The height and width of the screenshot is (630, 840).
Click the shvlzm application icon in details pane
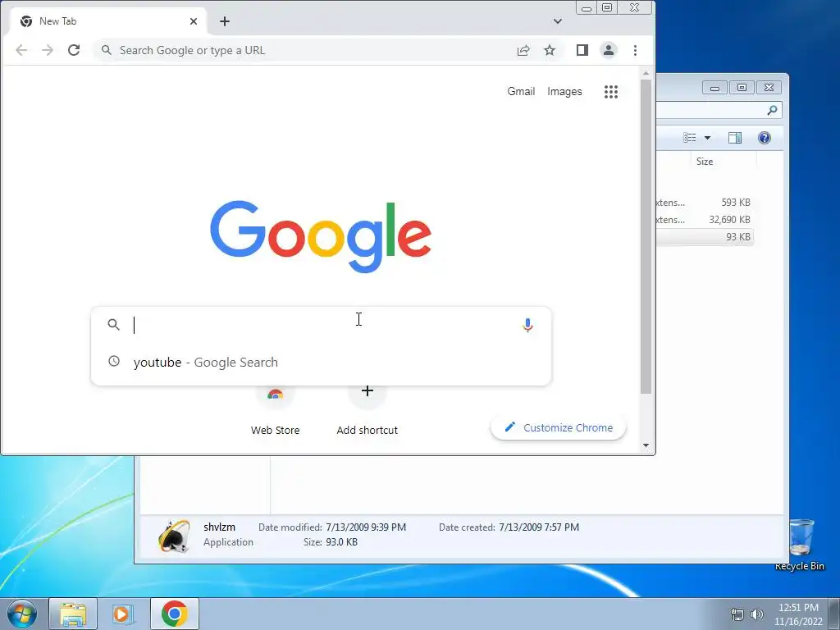[x=174, y=535]
